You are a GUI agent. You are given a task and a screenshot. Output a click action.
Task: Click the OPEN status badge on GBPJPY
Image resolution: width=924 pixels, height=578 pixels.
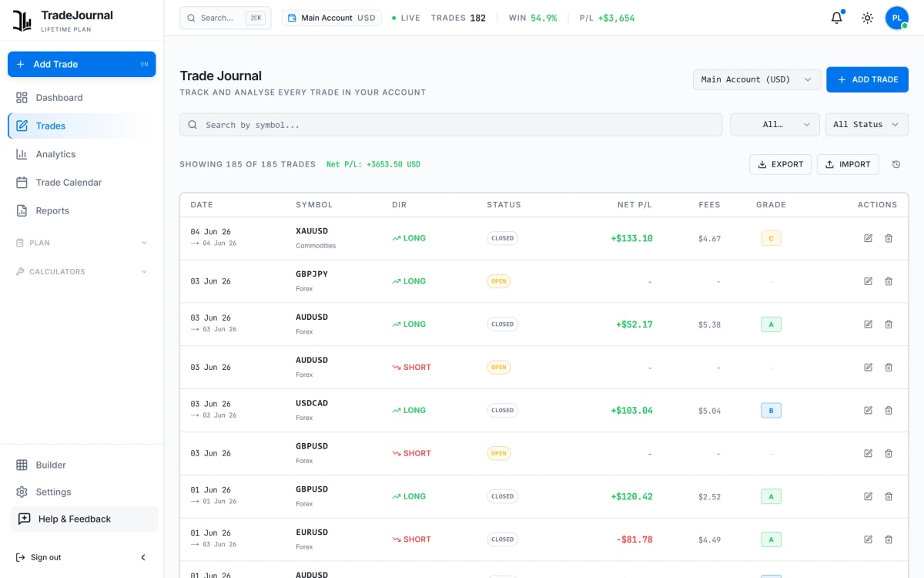[x=499, y=281]
